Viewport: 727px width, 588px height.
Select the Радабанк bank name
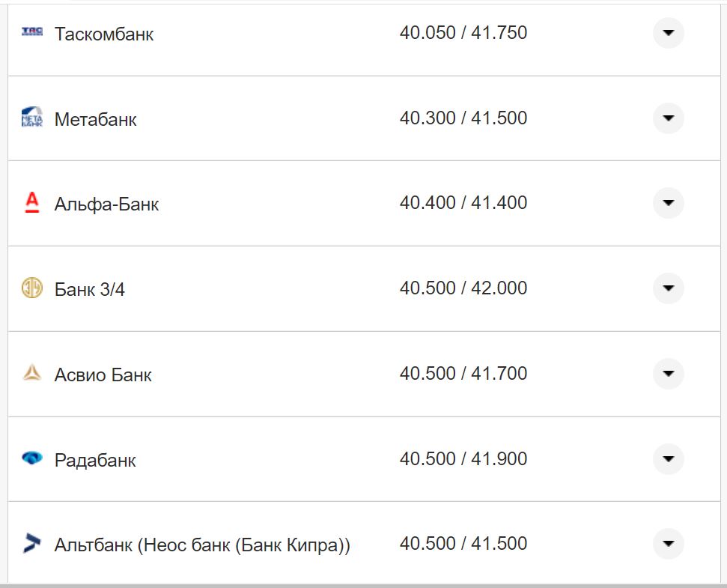pyautogui.click(x=95, y=460)
